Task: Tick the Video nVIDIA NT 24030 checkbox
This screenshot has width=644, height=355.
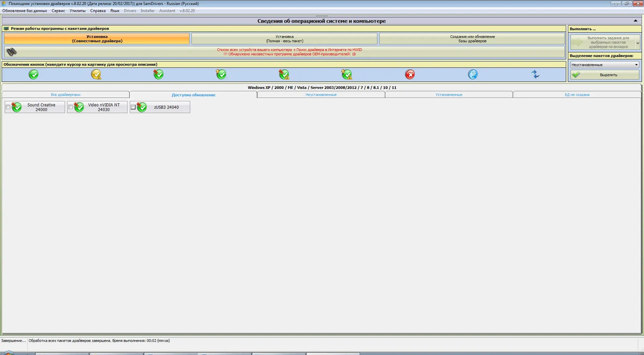Action: (x=70, y=107)
